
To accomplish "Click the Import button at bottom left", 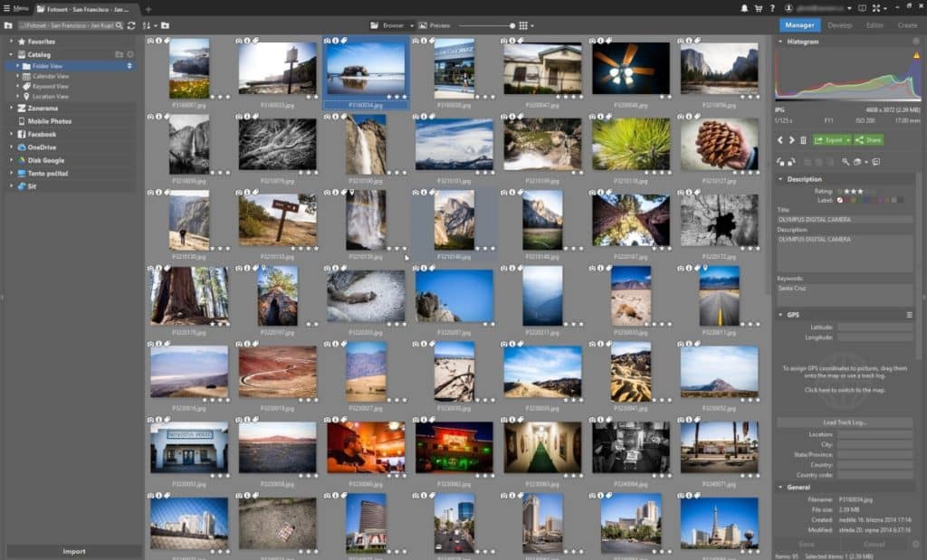I will tap(73, 550).
